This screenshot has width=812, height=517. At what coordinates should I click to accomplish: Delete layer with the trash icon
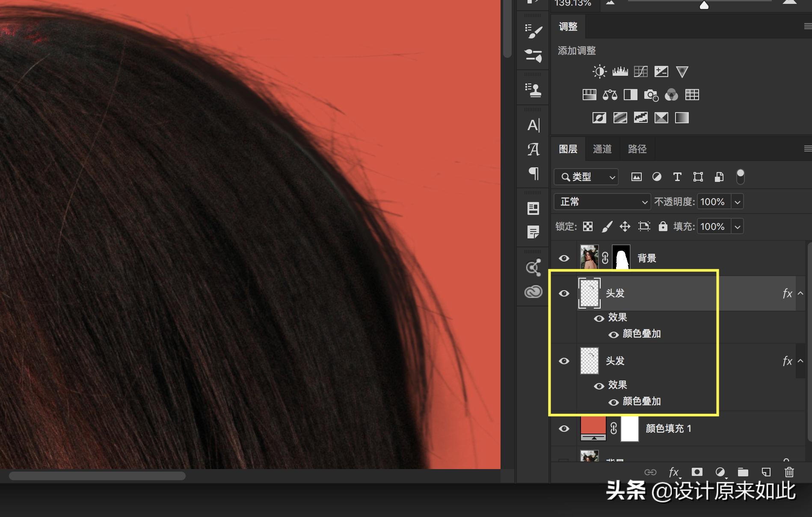(789, 472)
